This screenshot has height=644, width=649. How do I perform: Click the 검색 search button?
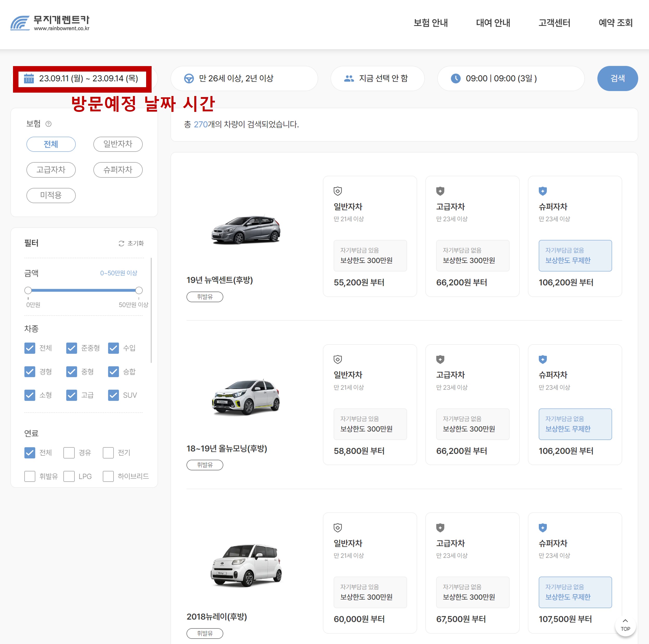click(618, 78)
